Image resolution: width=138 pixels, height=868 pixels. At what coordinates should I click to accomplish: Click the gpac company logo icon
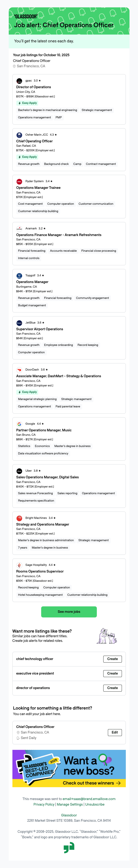coord(19,81)
